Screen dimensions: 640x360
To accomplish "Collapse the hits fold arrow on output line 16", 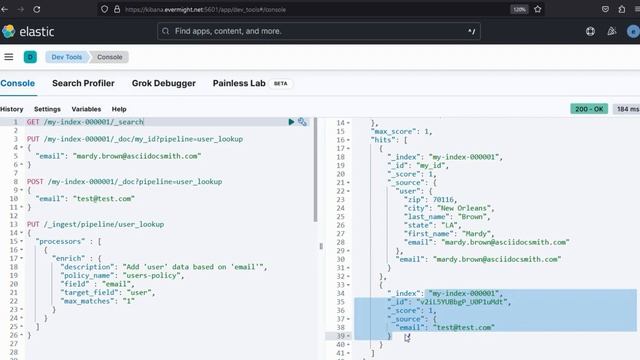I will pyautogui.click(x=348, y=140).
